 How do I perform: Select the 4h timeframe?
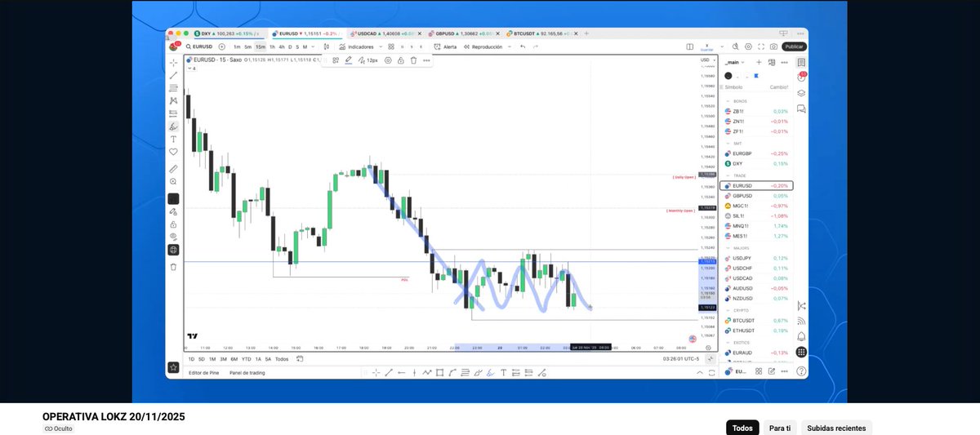point(281,47)
